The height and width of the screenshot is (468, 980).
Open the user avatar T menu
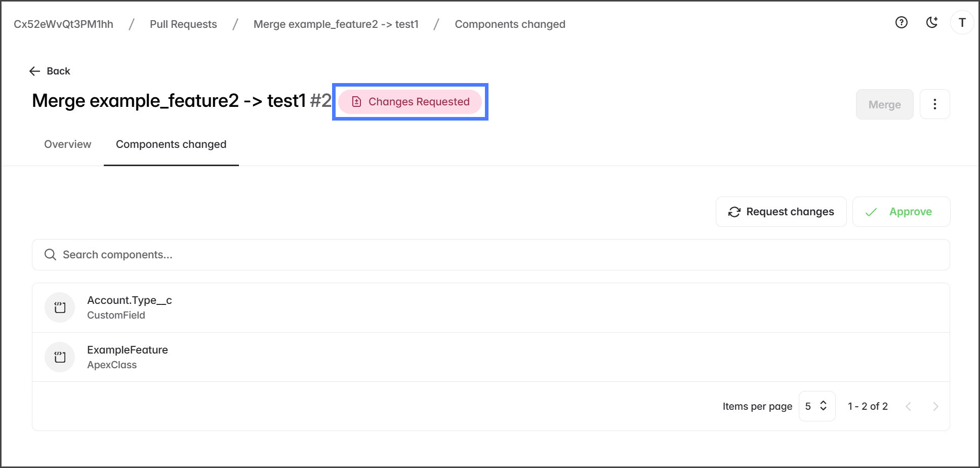tap(962, 23)
